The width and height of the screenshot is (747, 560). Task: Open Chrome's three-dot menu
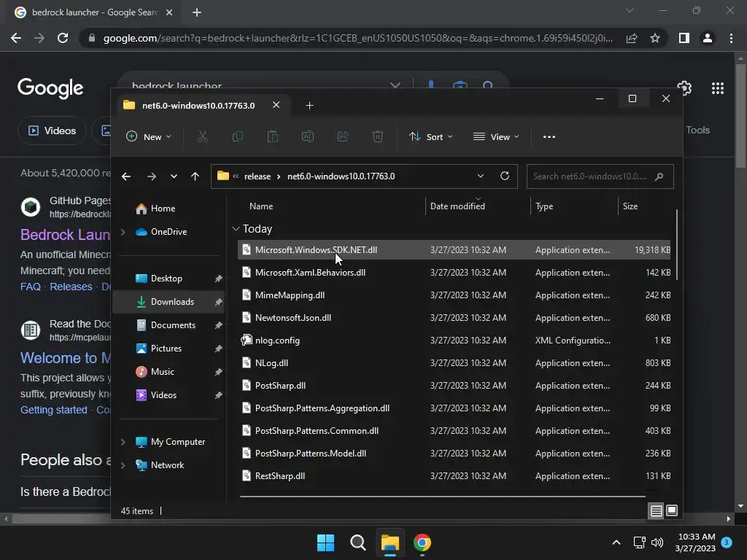(x=731, y=38)
